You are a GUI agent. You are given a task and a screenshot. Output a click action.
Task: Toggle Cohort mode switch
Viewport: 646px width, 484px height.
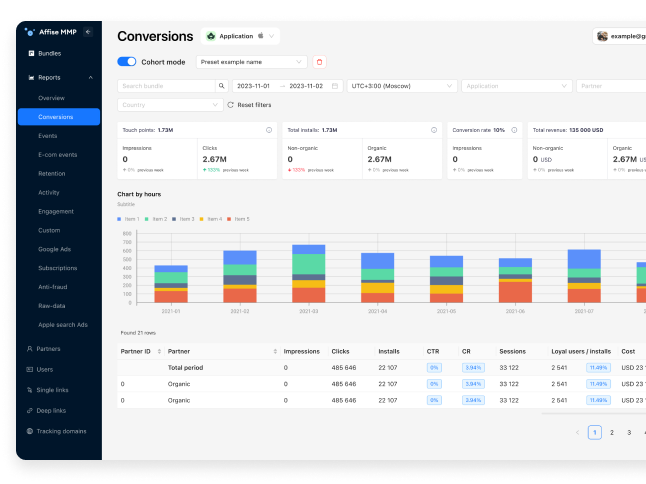(127, 62)
